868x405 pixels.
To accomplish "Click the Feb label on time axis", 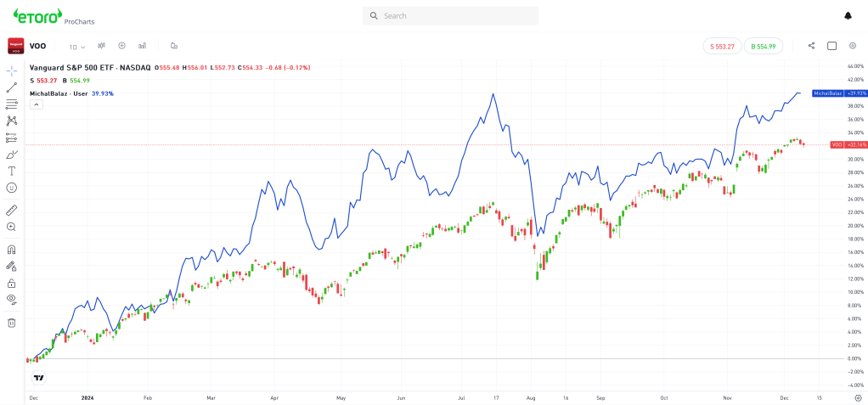I will (147, 397).
